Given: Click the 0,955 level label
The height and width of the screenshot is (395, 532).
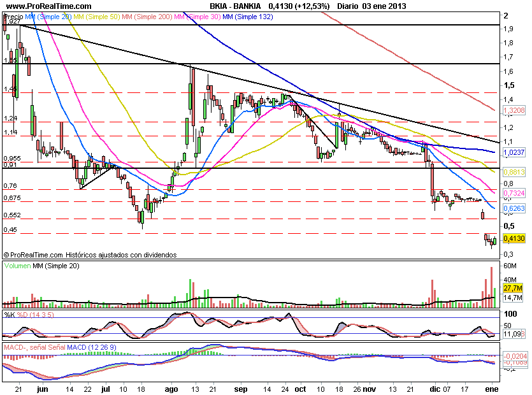Looking at the screenshot, I should click(x=12, y=159).
